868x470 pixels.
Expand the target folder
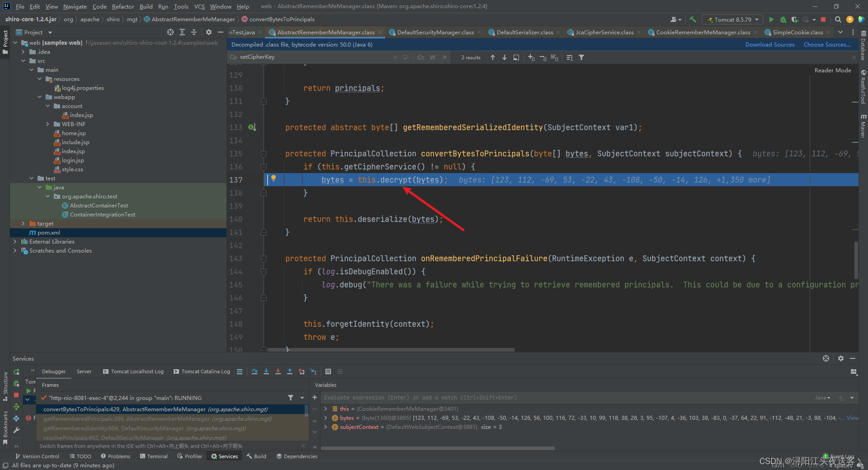[x=24, y=224]
